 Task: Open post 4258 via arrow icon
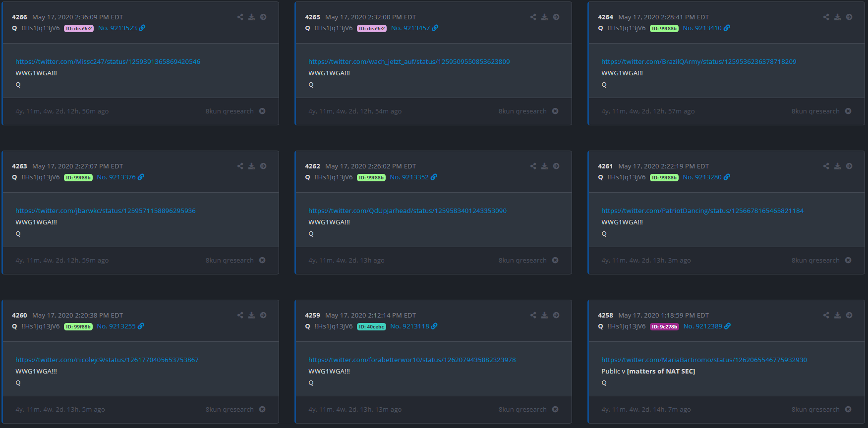point(849,315)
